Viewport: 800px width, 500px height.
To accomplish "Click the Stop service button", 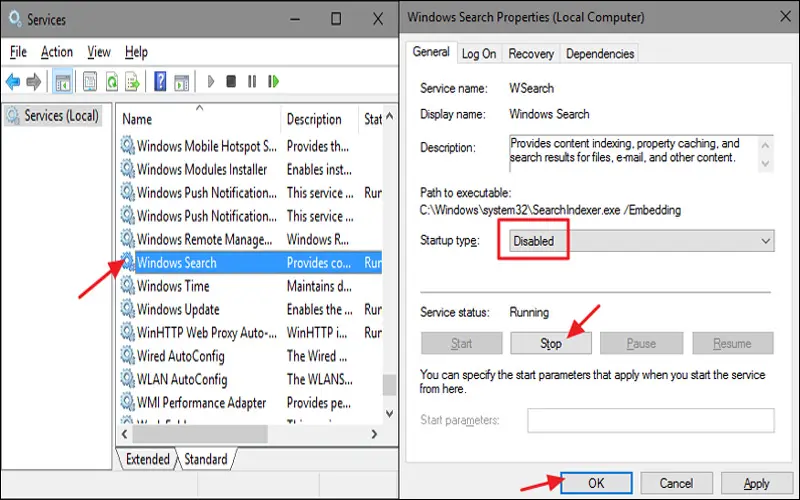I will tap(551, 343).
